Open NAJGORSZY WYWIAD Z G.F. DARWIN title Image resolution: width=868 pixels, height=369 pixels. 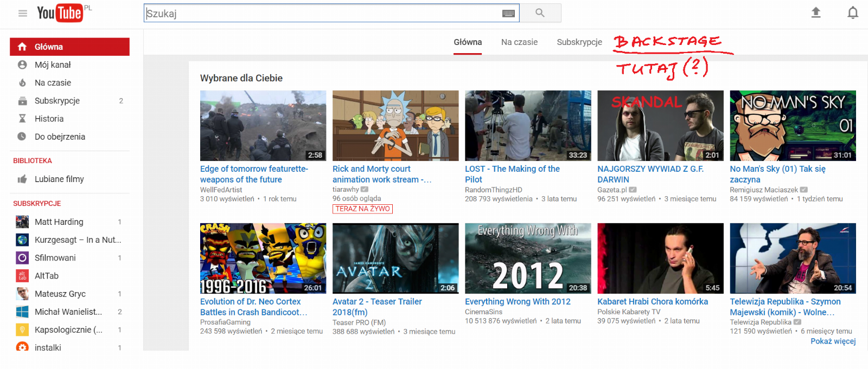(650, 174)
